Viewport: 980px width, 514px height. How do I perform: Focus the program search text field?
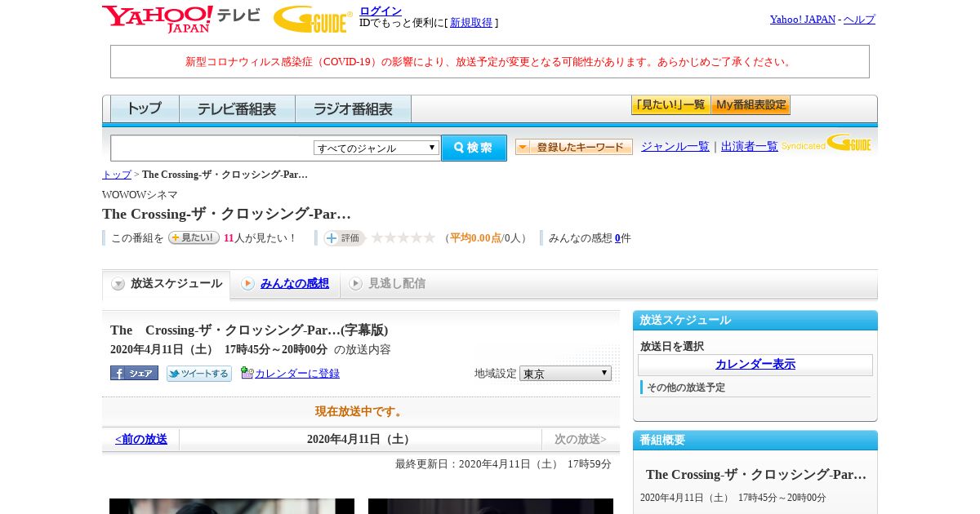pos(212,148)
